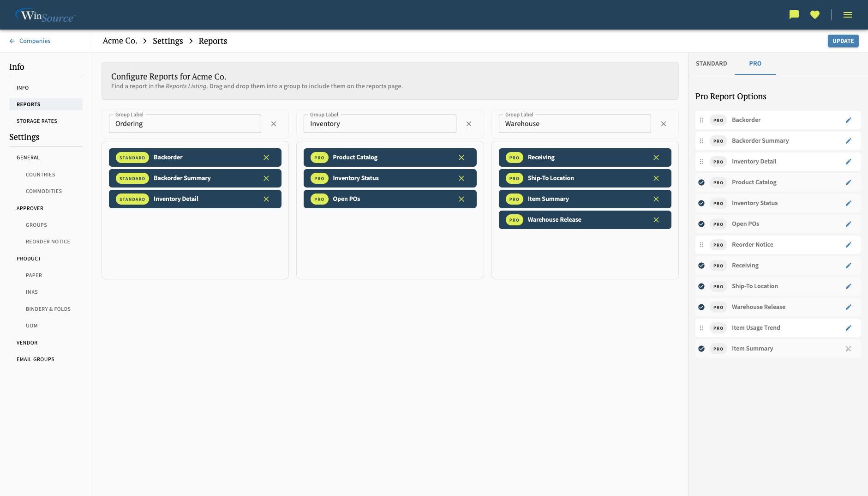868x496 pixels.
Task: Click the pencil icon beside Reorder Notice
Action: tap(849, 245)
